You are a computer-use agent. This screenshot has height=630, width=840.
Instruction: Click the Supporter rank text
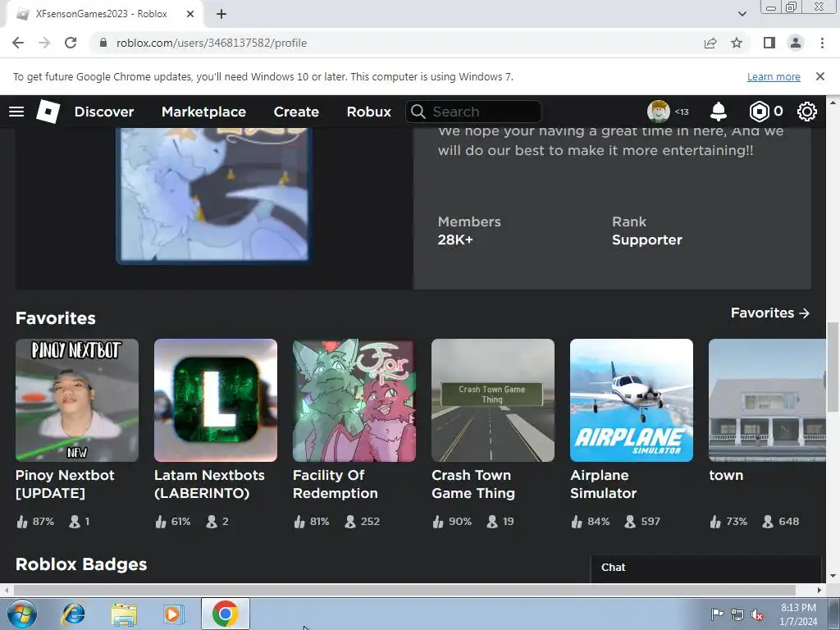(647, 240)
